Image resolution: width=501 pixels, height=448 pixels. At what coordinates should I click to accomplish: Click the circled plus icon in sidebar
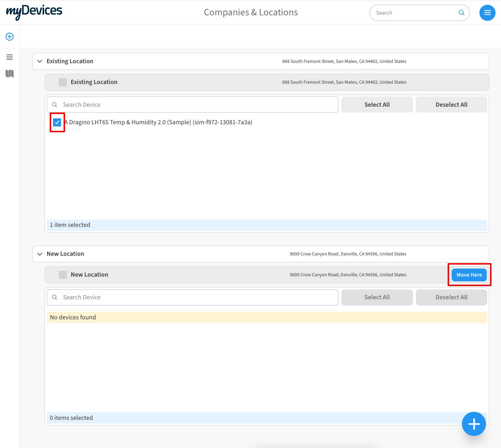(10, 37)
